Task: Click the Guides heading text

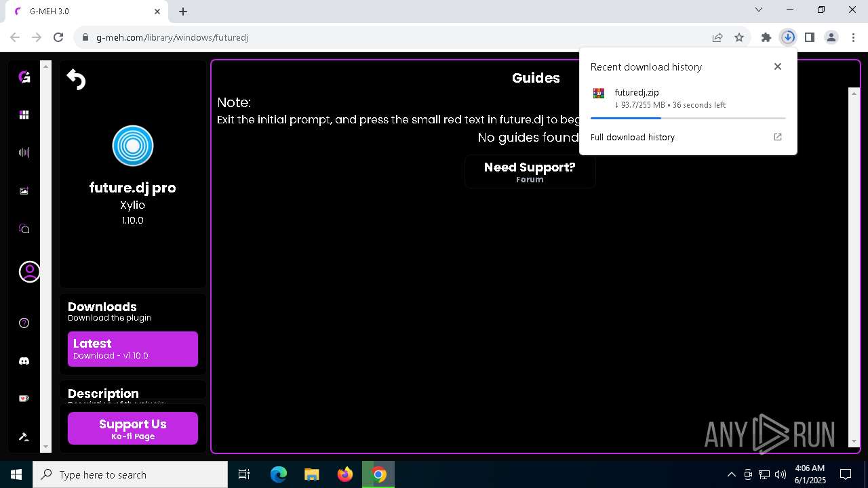Action: [536, 78]
